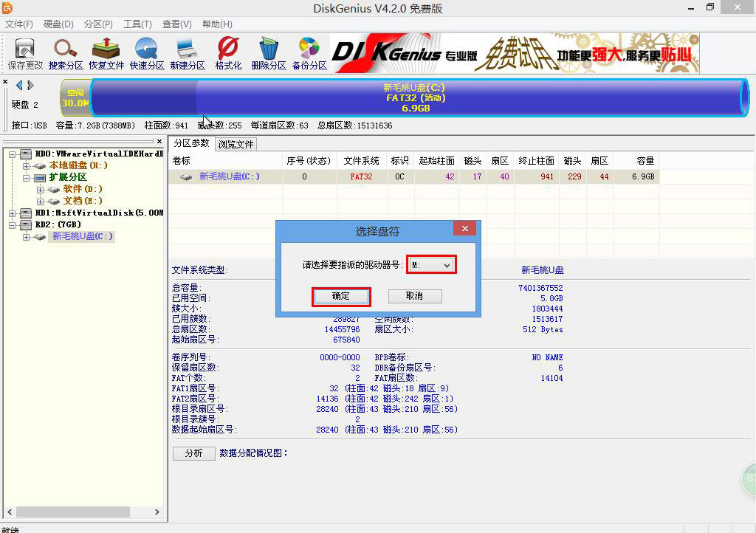Viewport: 756px width, 533px height.
Task: Go to the next disk with the right arrow
Action: coord(31,86)
